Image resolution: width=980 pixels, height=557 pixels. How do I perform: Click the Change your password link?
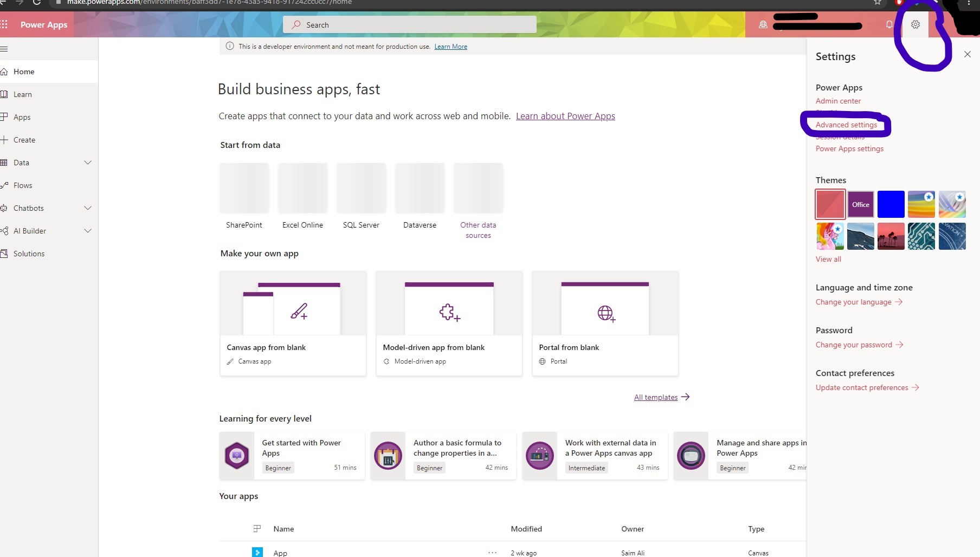pyautogui.click(x=854, y=345)
